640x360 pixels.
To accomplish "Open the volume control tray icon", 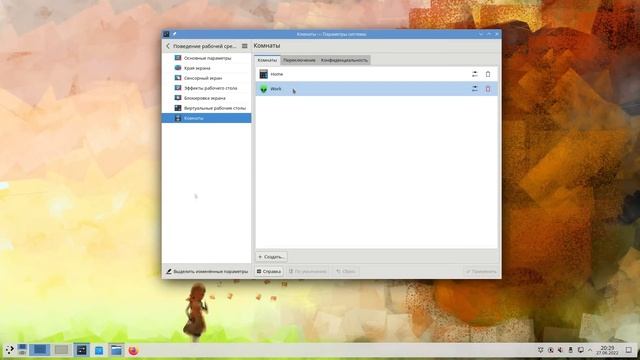I will (560, 350).
